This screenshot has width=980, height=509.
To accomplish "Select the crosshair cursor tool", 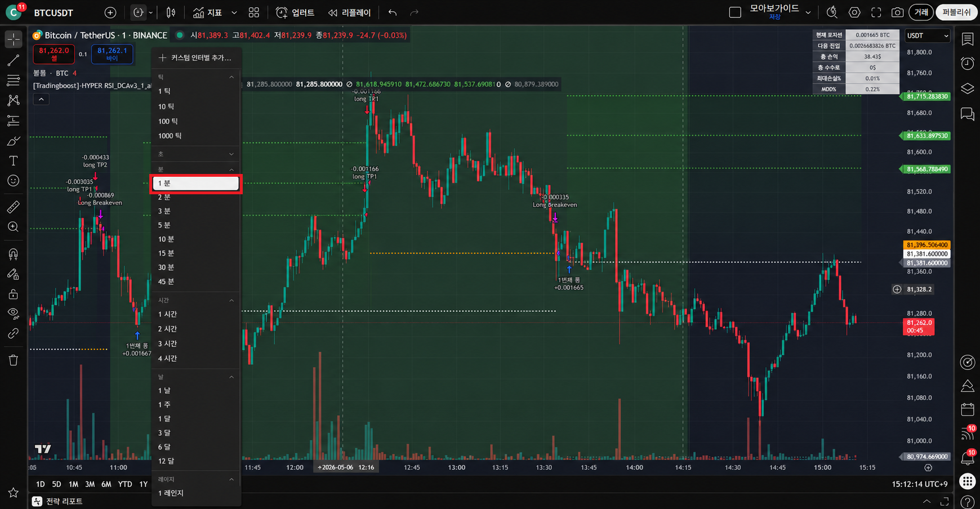I will 14,39.
